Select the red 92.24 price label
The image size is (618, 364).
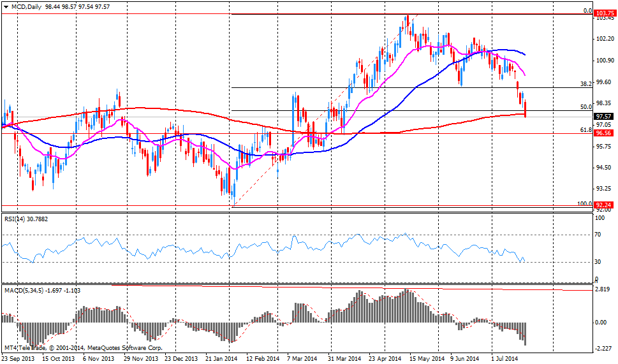(604, 205)
